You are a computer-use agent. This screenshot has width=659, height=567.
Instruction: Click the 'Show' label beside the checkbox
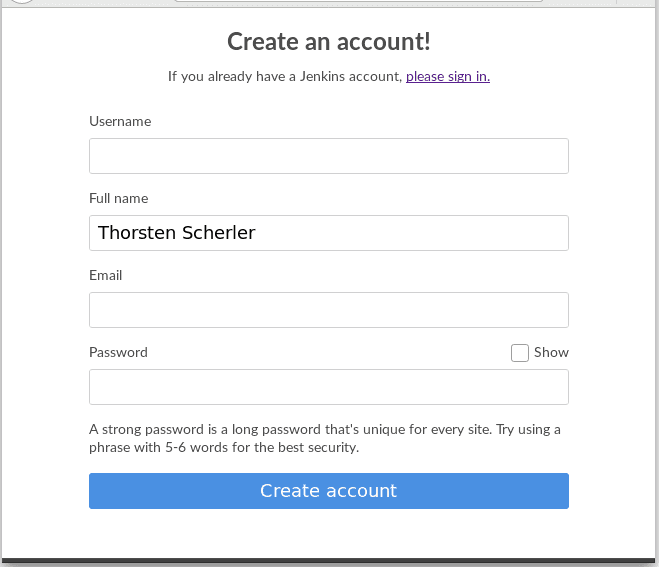[551, 352]
